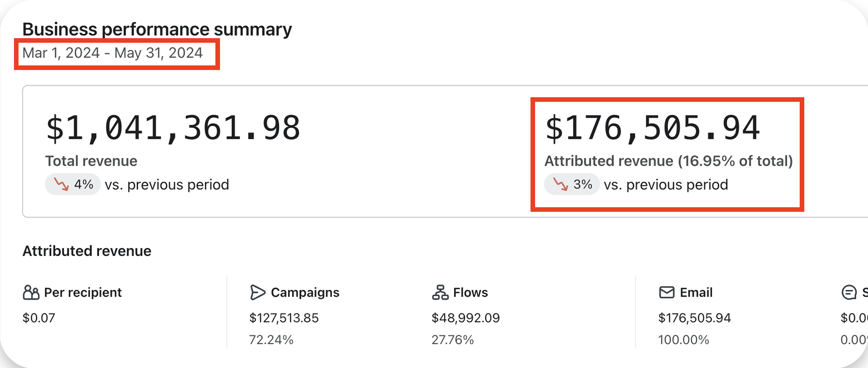This screenshot has height=368, width=868.
Task: Click the Flows diagram icon
Action: point(440,293)
